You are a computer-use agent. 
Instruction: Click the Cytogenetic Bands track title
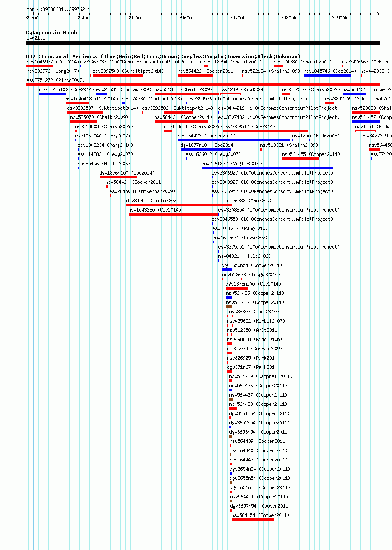(52, 33)
